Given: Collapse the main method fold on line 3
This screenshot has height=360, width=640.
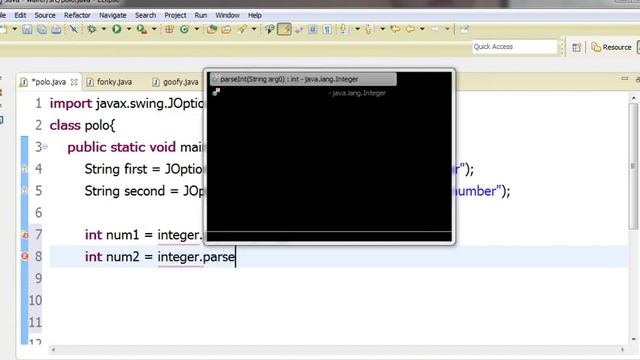Looking at the screenshot, I should click(45, 147).
